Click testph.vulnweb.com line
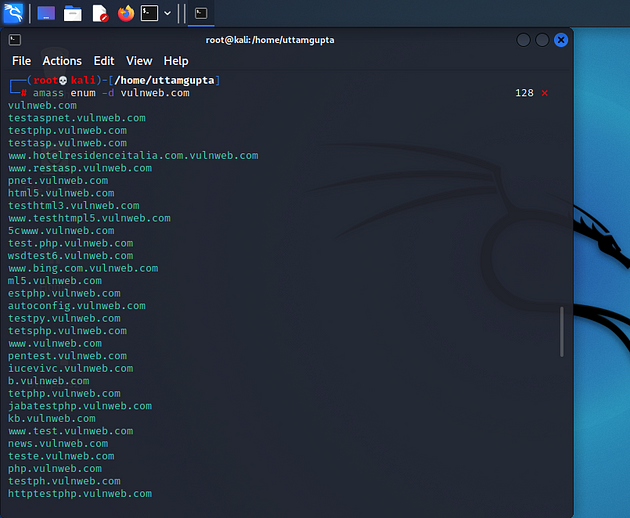 click(x=64, y=481)
